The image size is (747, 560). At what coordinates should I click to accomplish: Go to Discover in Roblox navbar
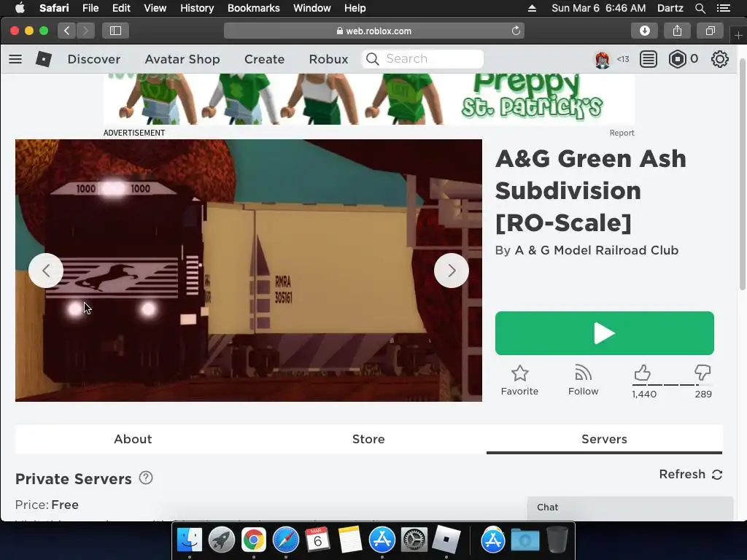point(94,59)
